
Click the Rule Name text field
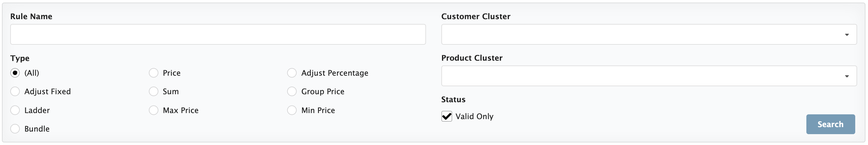coord(218,34)
